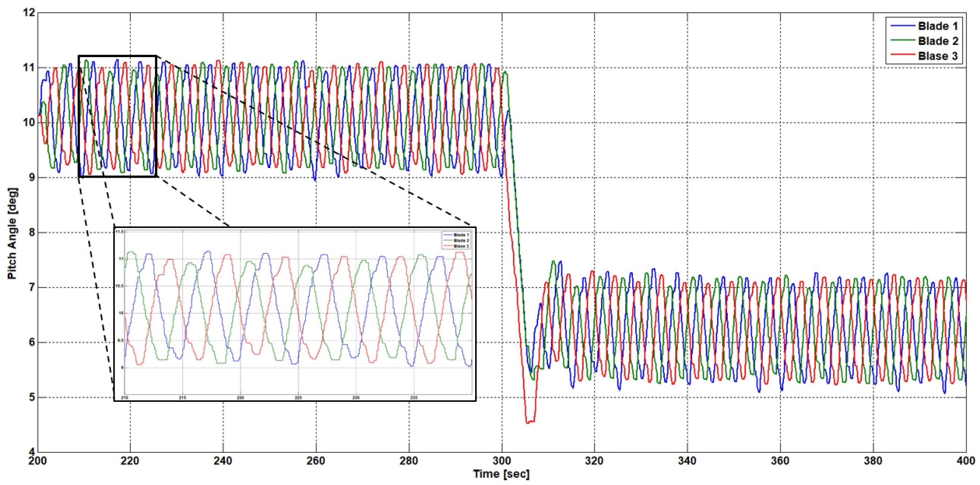Click the 8 tick on the pitch axis
980x485 pixels.
[31, 232]
